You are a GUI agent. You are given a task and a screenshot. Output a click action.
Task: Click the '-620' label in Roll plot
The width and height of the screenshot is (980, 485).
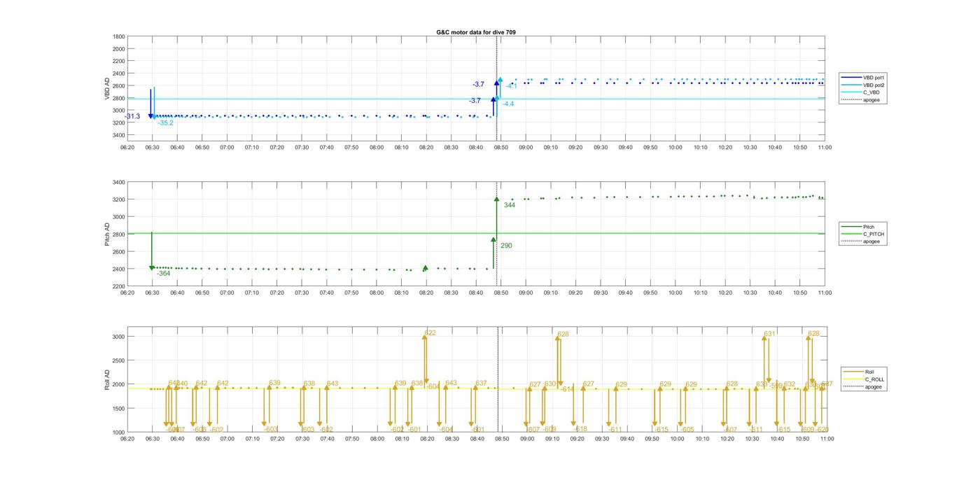point(821,430)
